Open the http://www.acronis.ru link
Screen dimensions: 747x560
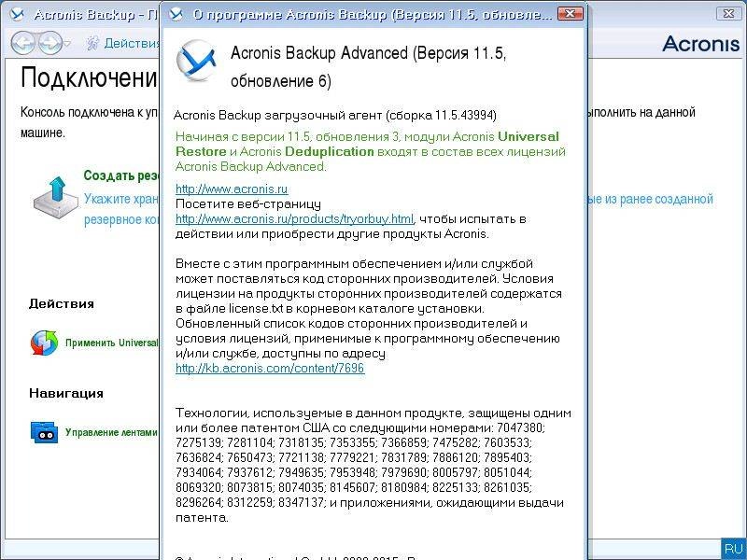click(232, 189)
